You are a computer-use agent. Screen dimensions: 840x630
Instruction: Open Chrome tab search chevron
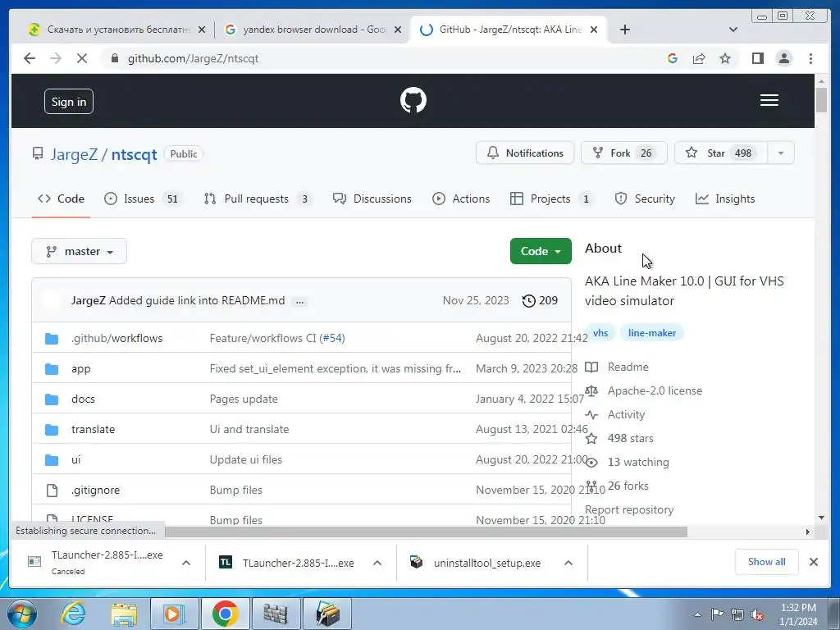(x=733, y=30)
